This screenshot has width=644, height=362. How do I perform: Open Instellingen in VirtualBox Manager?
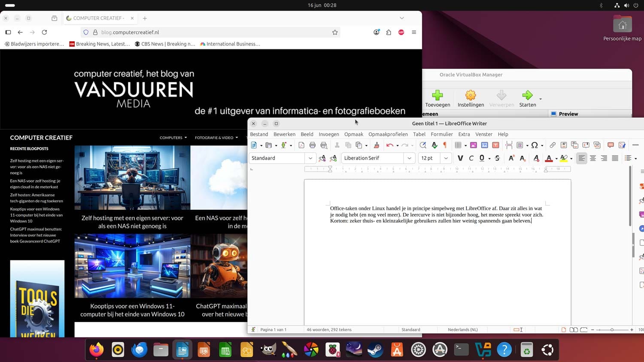[471, 99]
